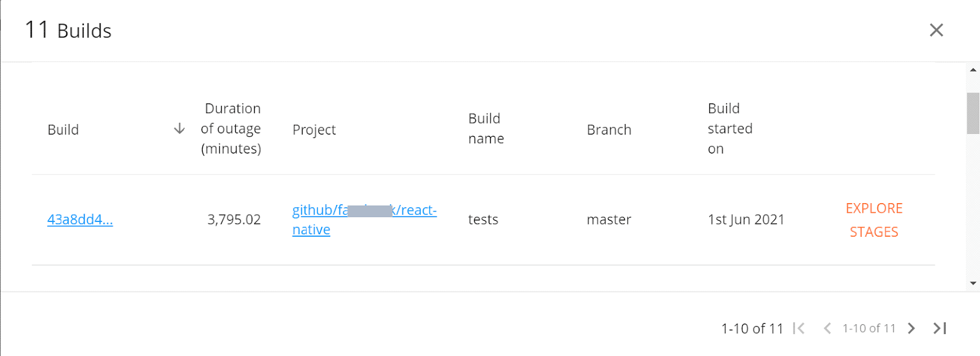Select the master branch cell

coord(609,219)
